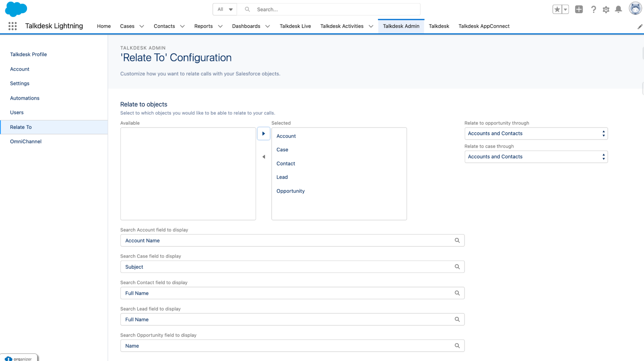Open the Reports tab
Screen dimensions: 644x361
pyautogui.click(x=203, y=26)
